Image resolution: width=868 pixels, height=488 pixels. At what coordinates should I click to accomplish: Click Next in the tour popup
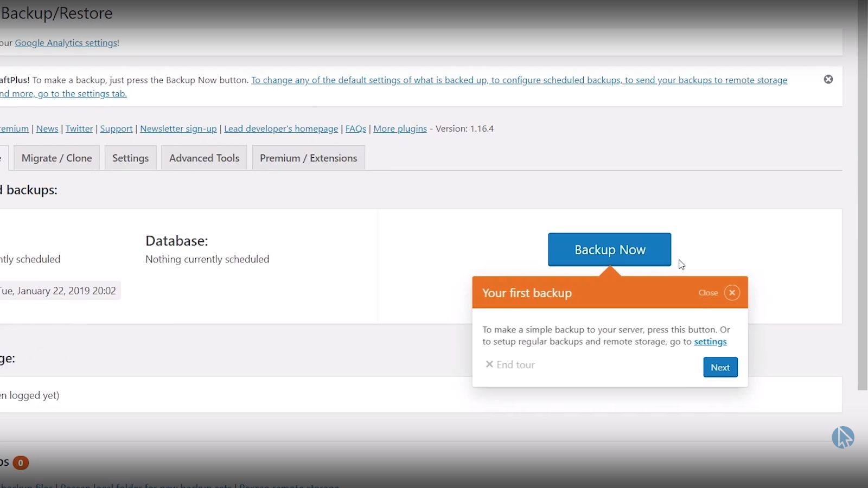(720, 367)
